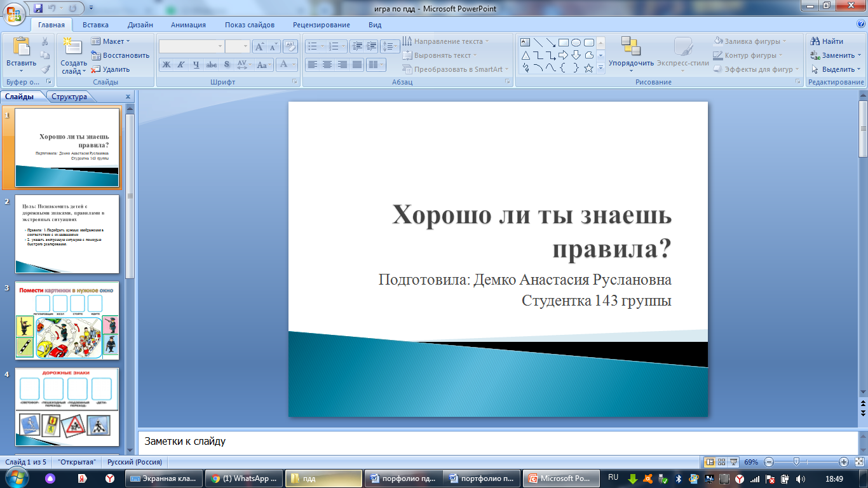The width and height of the screenshot is (868, 488).
Task: Open the Показ слайдов ribbon tab
Action: (250, 25)
